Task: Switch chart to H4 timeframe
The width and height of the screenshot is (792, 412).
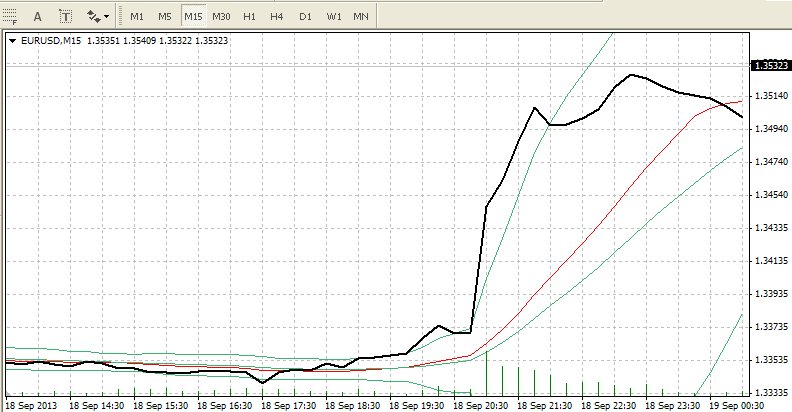Action: [x=276, y=17]
